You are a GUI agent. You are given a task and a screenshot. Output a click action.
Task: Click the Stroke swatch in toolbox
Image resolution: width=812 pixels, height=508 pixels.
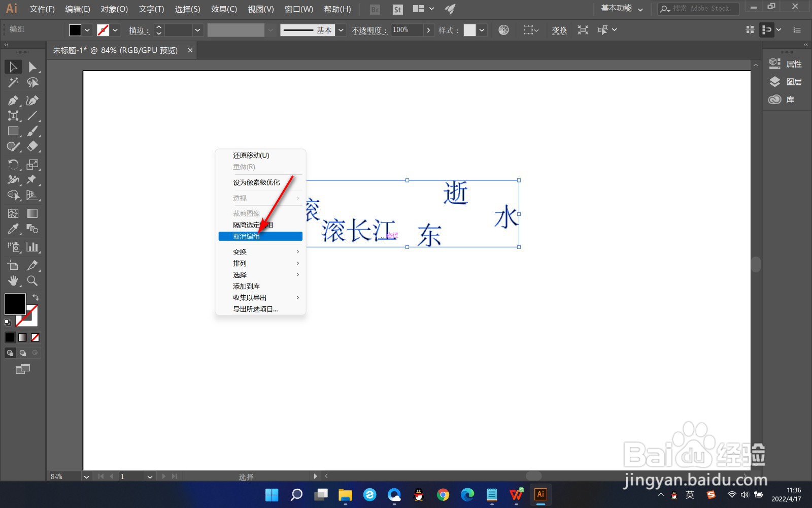point(31,319)
